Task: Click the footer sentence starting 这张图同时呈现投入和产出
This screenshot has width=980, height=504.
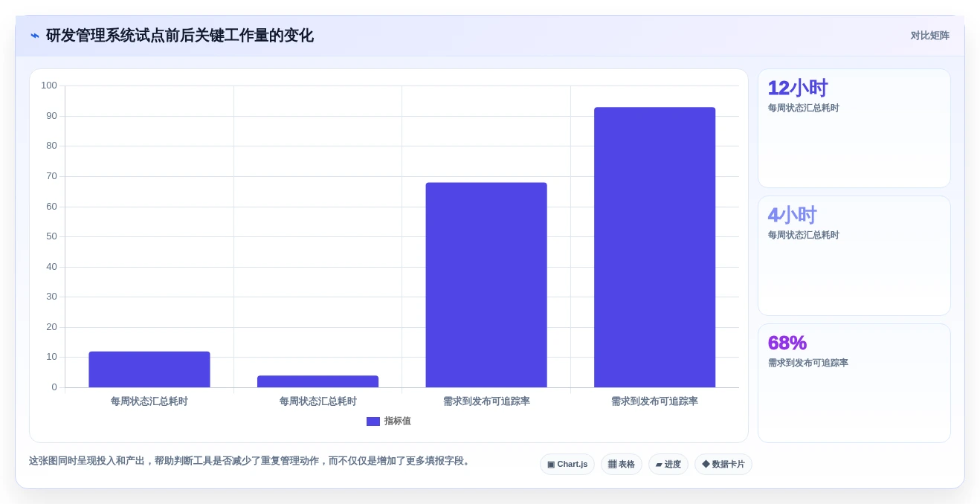Action: pyautogui.click(x=251, y=461)
